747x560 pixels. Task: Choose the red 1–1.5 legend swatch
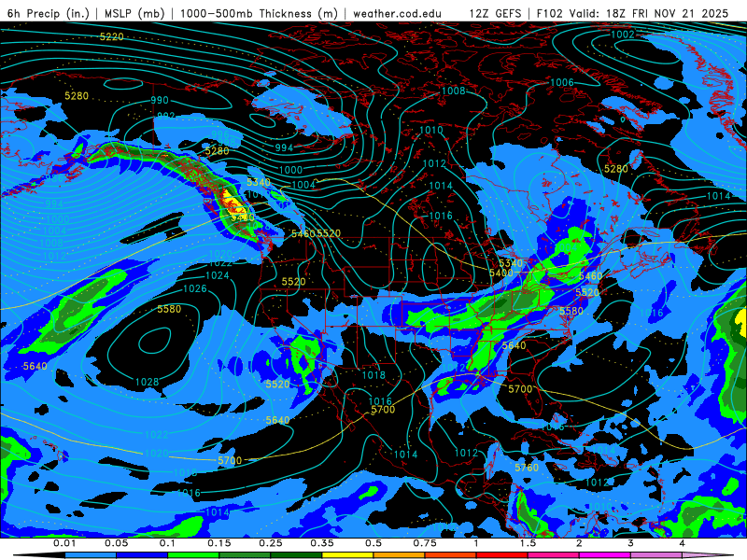[502, 555]
